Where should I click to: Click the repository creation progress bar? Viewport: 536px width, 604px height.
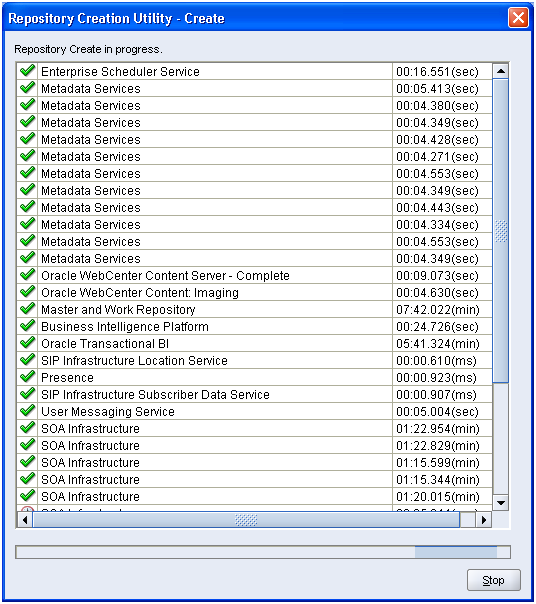point(263,552)
